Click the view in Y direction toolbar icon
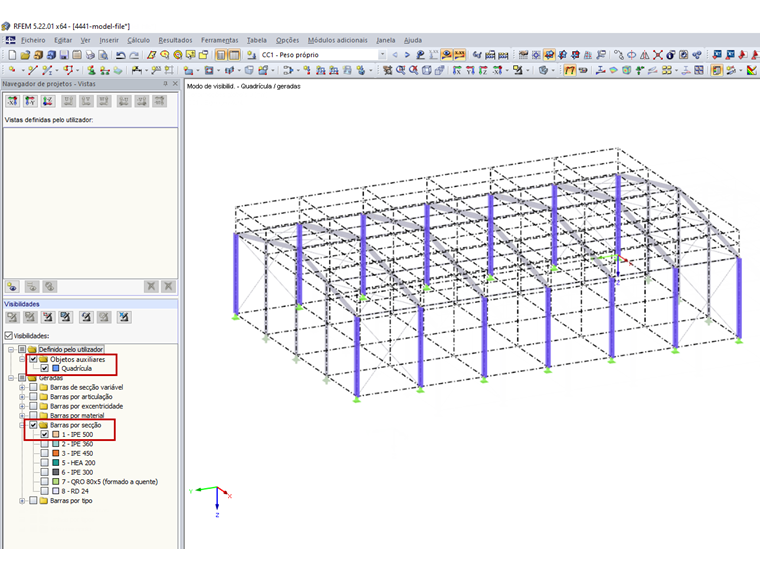The image size is (760, 570). pyautogui.click(x=470, y=70)
